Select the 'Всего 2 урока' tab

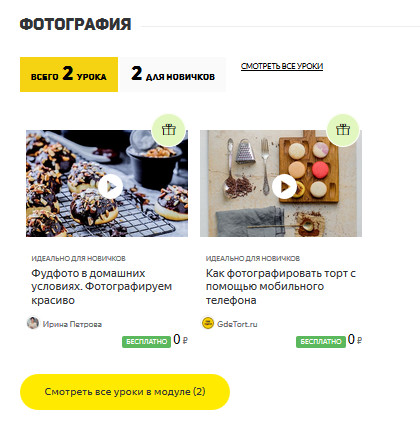click(x=69, y=74)
